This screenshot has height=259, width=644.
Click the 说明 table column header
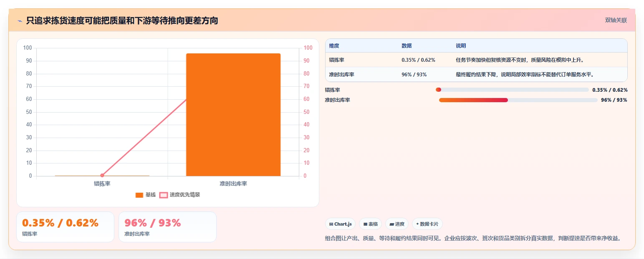pos(461,46)
